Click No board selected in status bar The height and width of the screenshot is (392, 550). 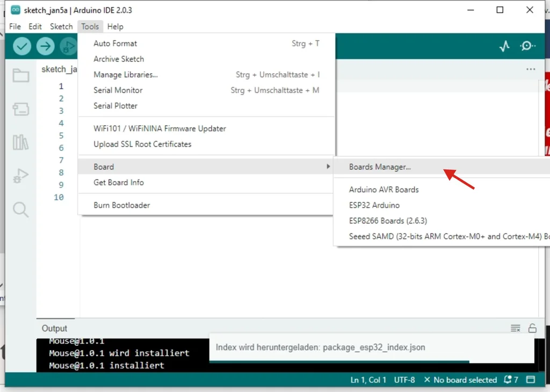[460, 380]
